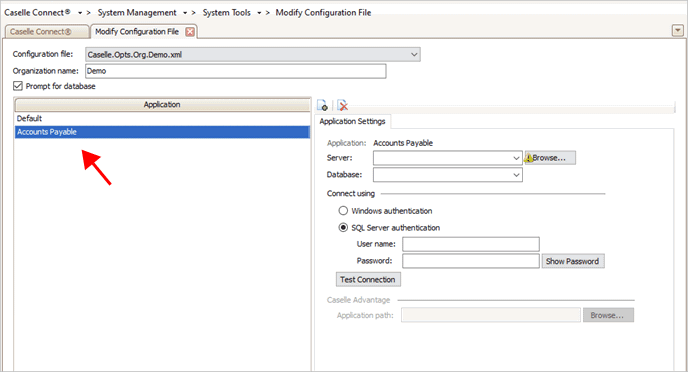Close the Modify Configuration File tab
The height and width of the screenshot is (372, 688).
(190, 32)
